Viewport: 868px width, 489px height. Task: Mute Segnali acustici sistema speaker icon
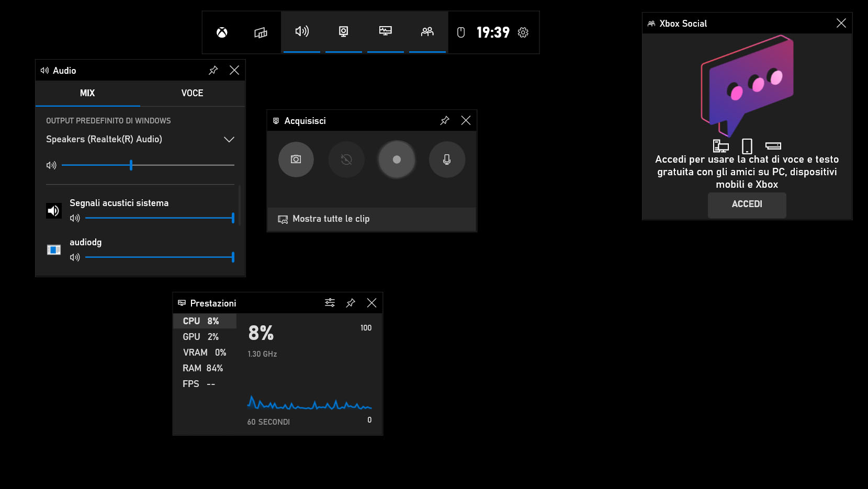point(75,218)
